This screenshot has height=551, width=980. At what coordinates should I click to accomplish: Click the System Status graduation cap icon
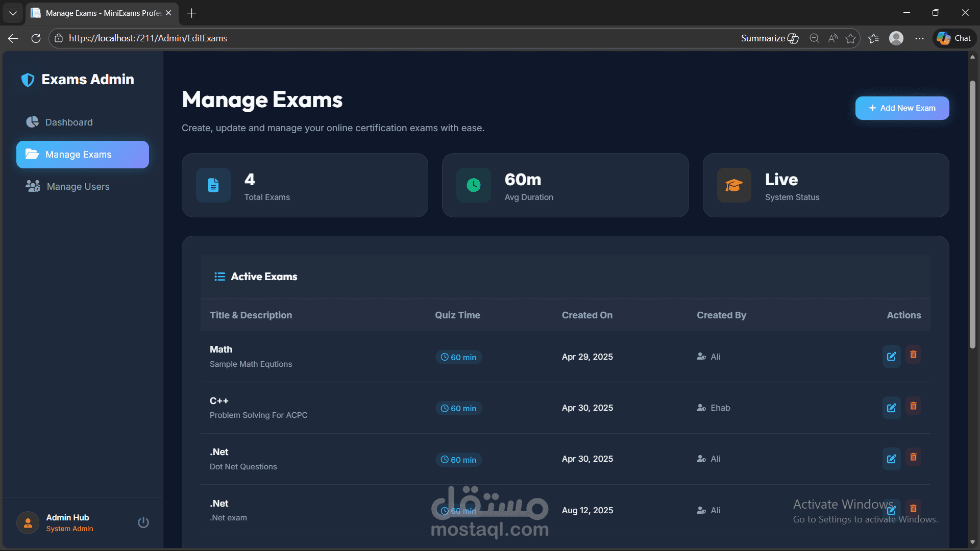734,185
